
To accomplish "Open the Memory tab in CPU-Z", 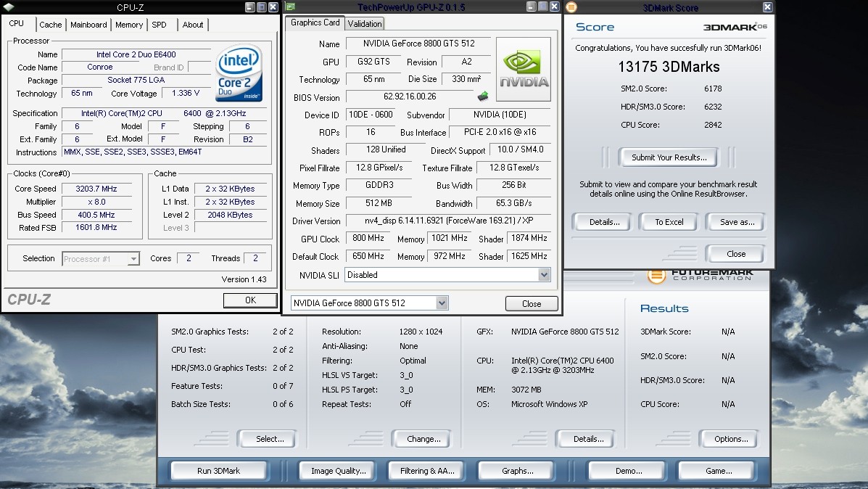I will [x=129, y=25].
